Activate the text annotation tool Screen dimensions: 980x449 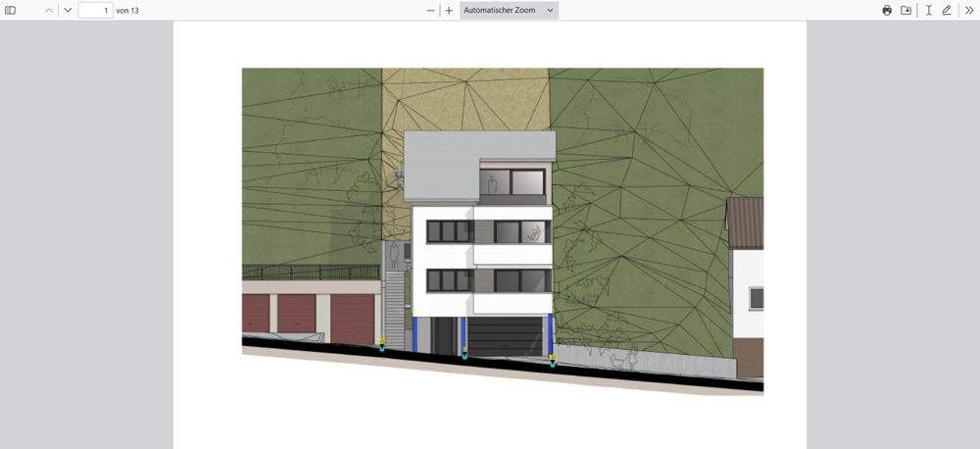click(928, 10)
